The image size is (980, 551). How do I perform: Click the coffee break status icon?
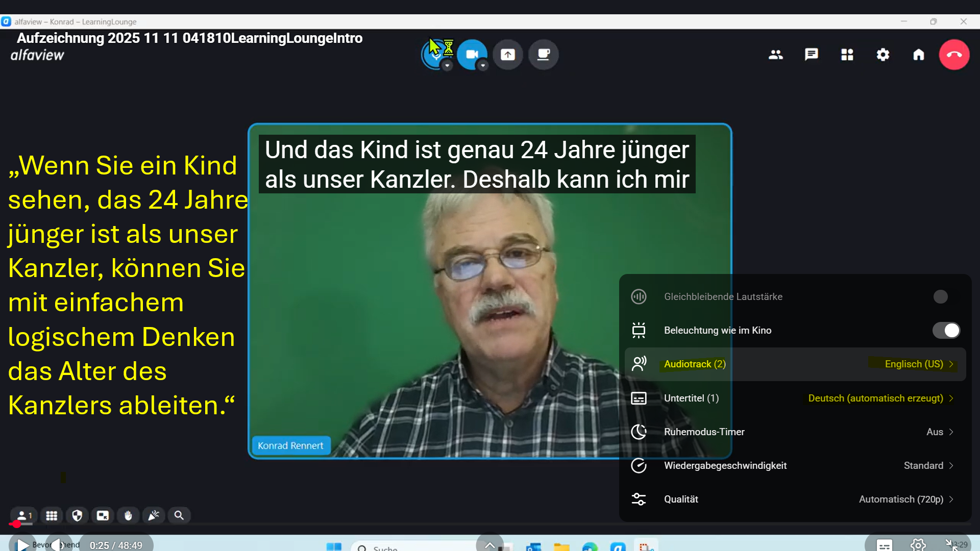point(543,55)
